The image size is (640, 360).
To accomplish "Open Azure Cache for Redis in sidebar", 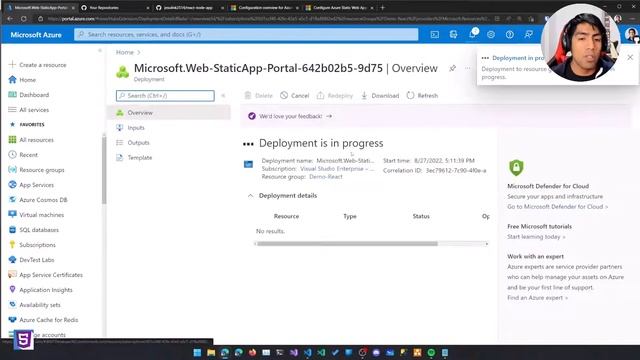I will pyautogui.click(x=43, y=320).
